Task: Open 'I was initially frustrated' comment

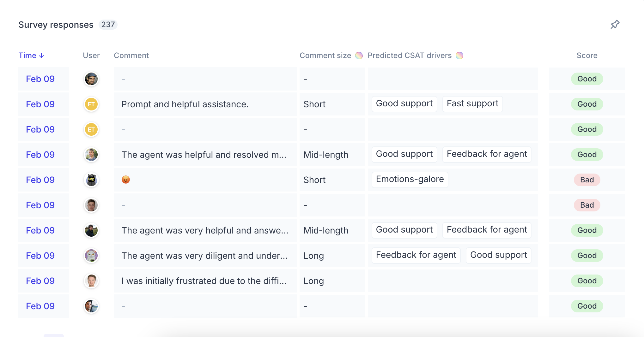Action: point(204,281)
